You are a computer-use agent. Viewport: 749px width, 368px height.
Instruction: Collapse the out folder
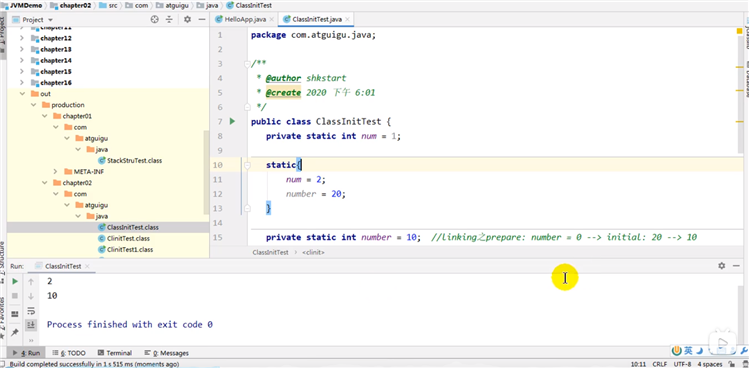tap(21, 94)
